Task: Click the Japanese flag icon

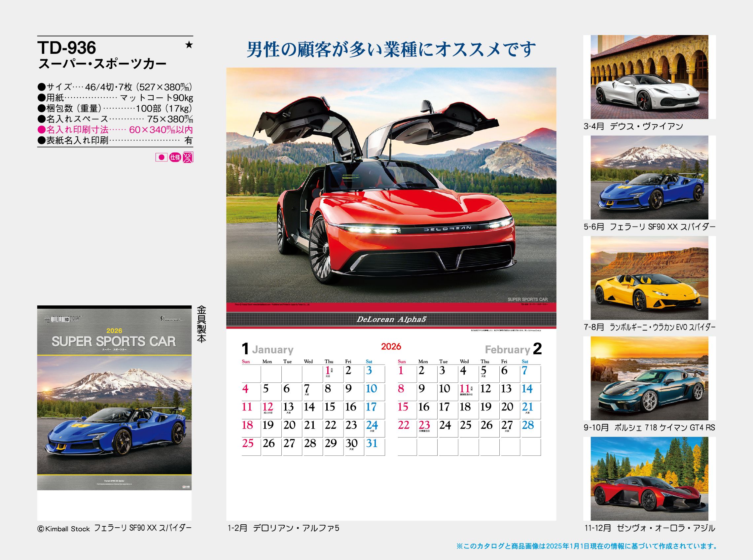Action: tap(162, 157)
